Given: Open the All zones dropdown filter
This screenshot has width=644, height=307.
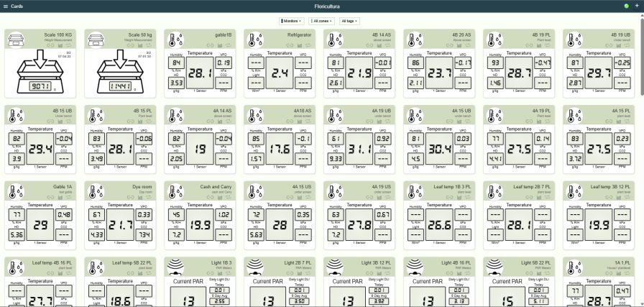Looking at the screenshot, I should pos(321,21).
